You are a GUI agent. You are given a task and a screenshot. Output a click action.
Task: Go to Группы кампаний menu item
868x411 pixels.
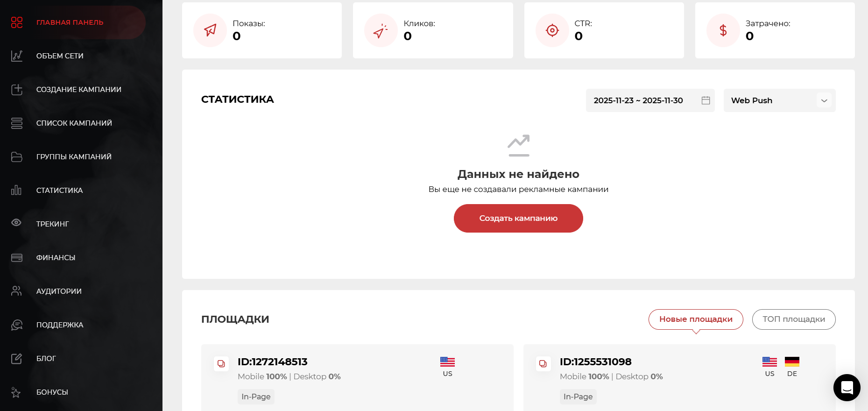coord(74,157)
